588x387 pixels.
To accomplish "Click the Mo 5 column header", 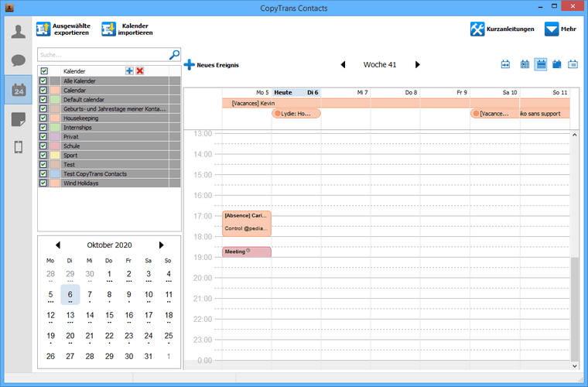I will click(x=247, y=92).
